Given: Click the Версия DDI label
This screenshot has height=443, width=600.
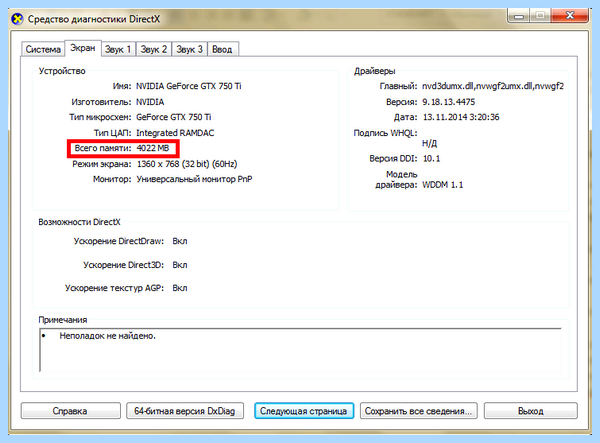Looking at the screenshot, I should (393, 158).
